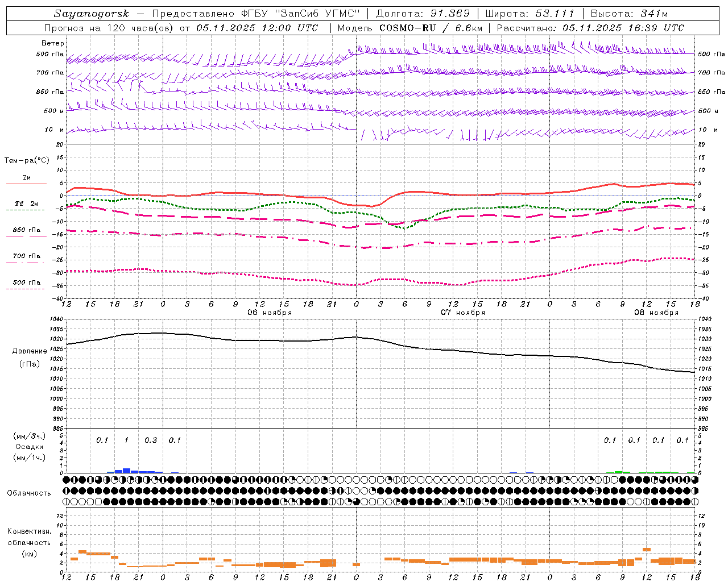
Task: Click the solid red line sample under '2м'
Action: coord(26,184)
